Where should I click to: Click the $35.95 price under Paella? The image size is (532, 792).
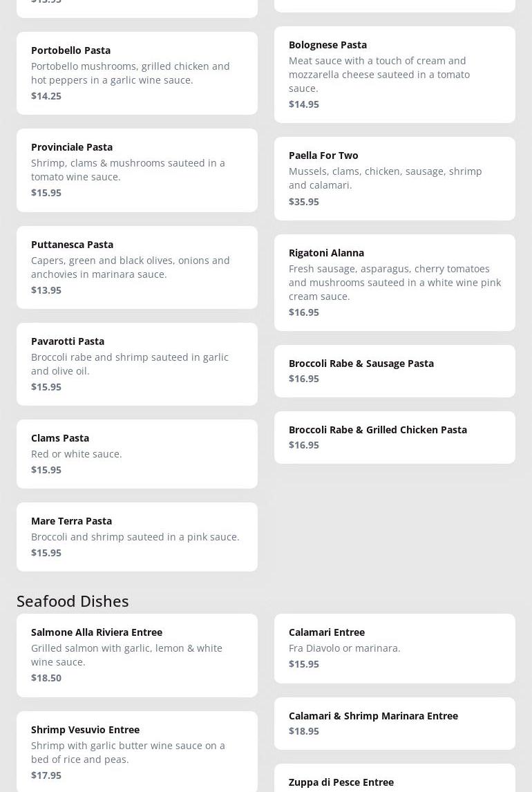tap(304, 201)
